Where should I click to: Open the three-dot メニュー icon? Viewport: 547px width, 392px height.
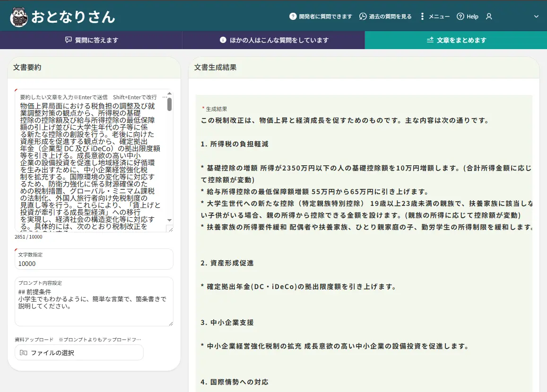(x=422, y=17)
